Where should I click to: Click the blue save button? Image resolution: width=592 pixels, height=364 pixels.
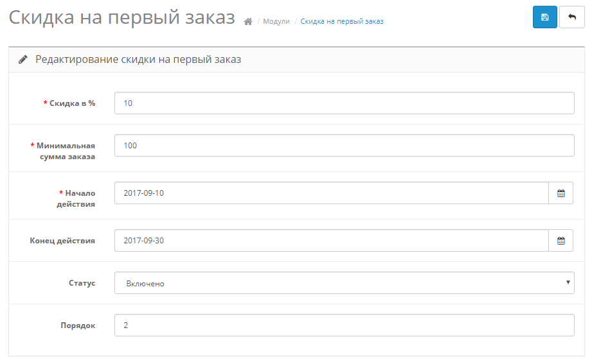[544, 17]
